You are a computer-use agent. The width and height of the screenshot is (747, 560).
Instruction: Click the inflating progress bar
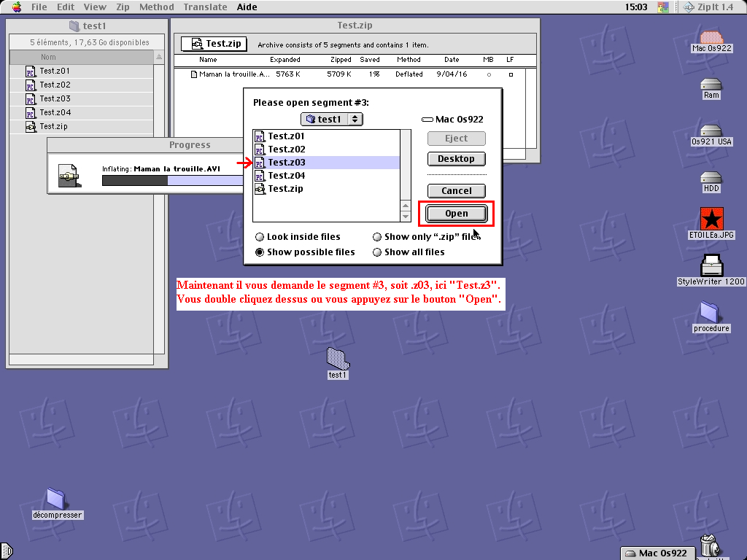173,181
